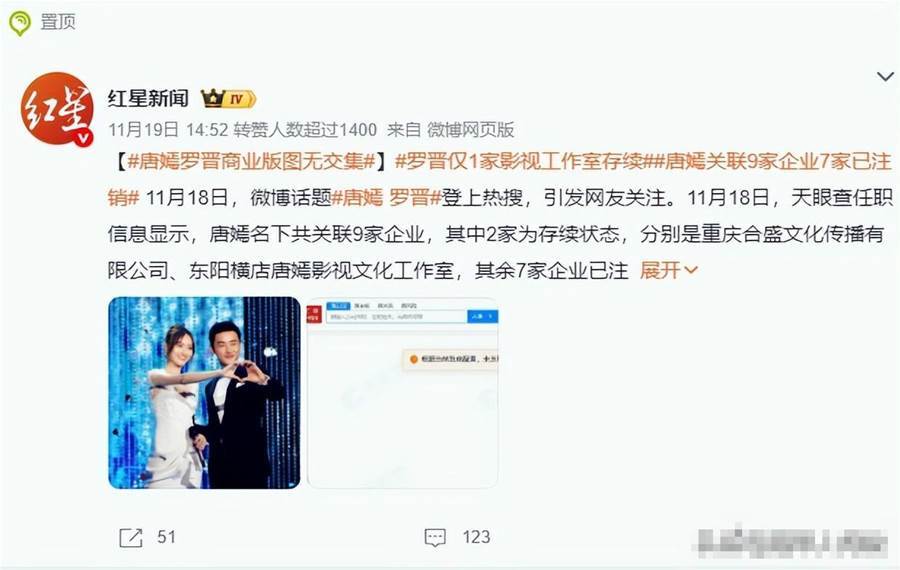Open comments with the speech bubble icon
Image resolution: width=900 pixels, height=570 pixels.
pyautogui.click(x=435, y=537)
